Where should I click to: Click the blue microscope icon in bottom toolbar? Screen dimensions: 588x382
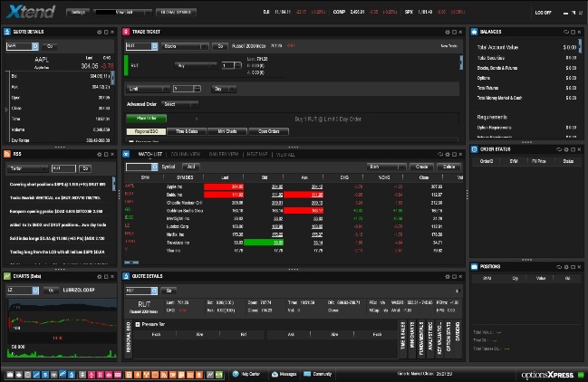[x=72, y=375]
